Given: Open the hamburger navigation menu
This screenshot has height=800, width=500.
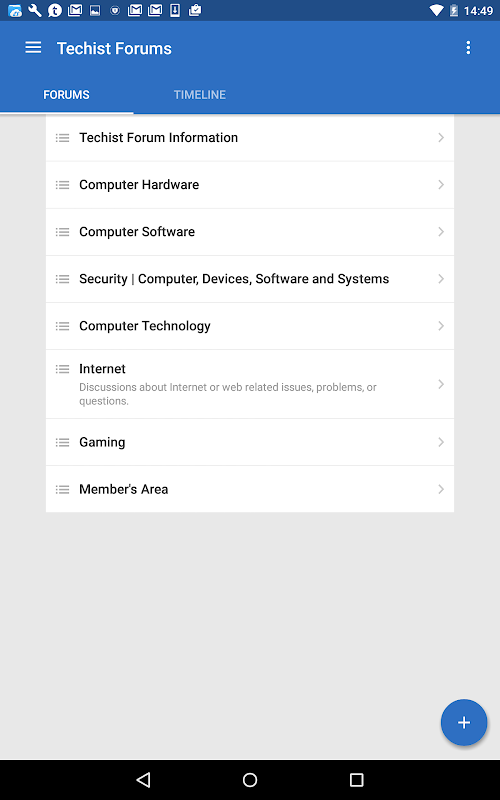Looking at the screenshot, I should click(x=33, y=48).
